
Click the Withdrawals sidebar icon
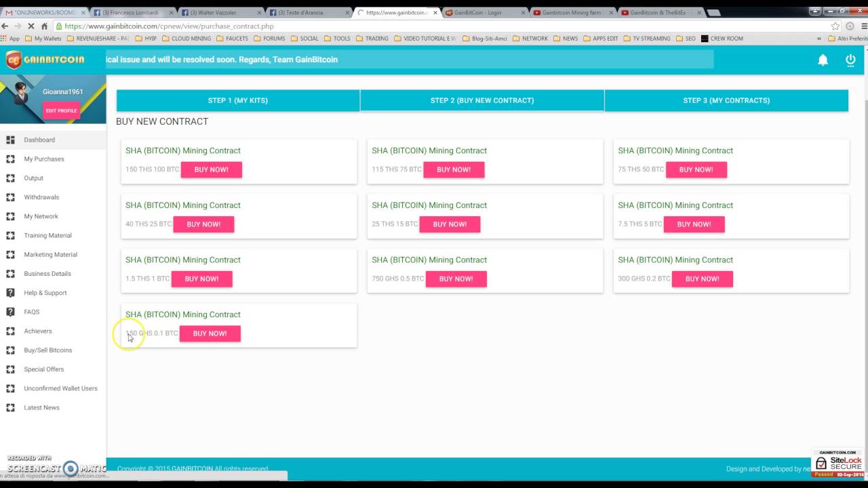click(x=10, y=197)
